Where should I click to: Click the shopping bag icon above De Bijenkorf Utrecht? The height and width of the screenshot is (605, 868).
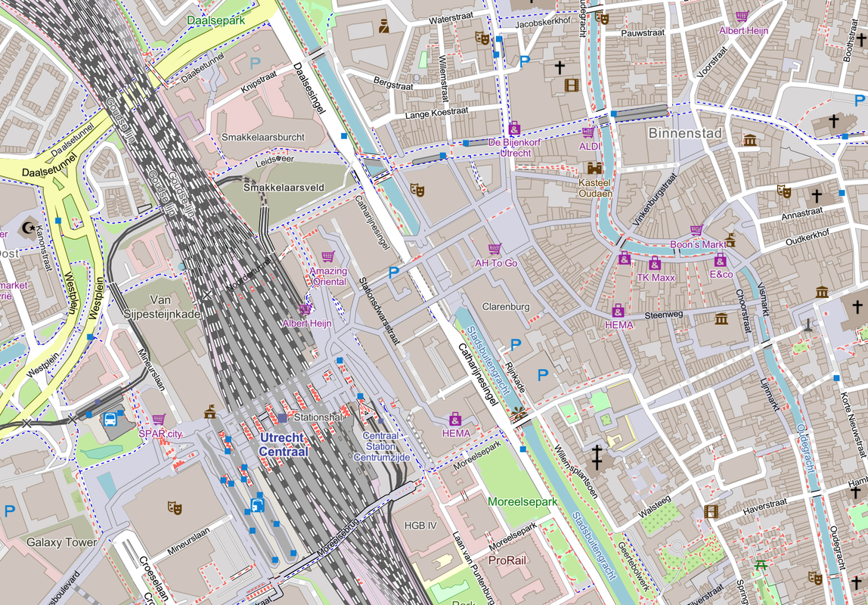(x=514, y=129)
